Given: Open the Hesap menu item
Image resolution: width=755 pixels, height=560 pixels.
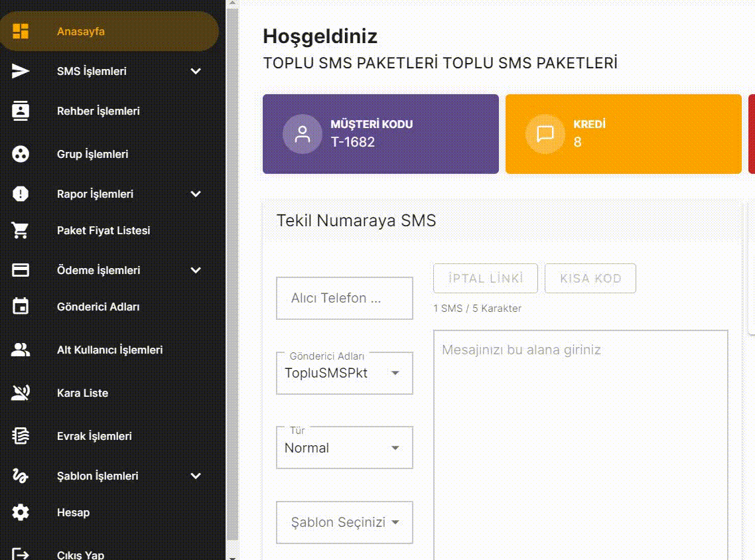Looking at the screenshot, I should point(109,512).
